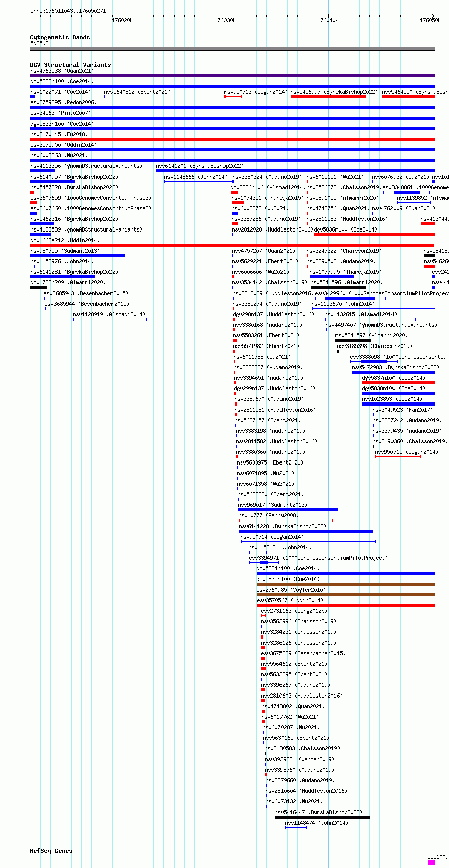
Task: Click nsv10777 (Perry2008) label
Action: coord(268,515)
